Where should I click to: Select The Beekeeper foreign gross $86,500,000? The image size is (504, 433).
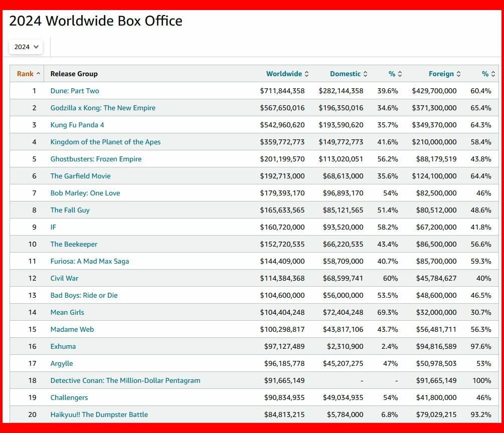point(436,244)
